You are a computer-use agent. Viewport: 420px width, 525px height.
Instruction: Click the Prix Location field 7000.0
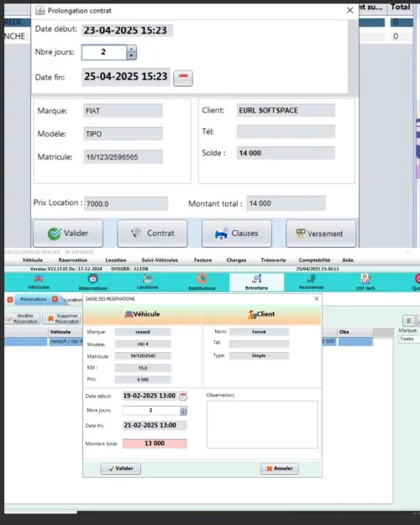126,203
